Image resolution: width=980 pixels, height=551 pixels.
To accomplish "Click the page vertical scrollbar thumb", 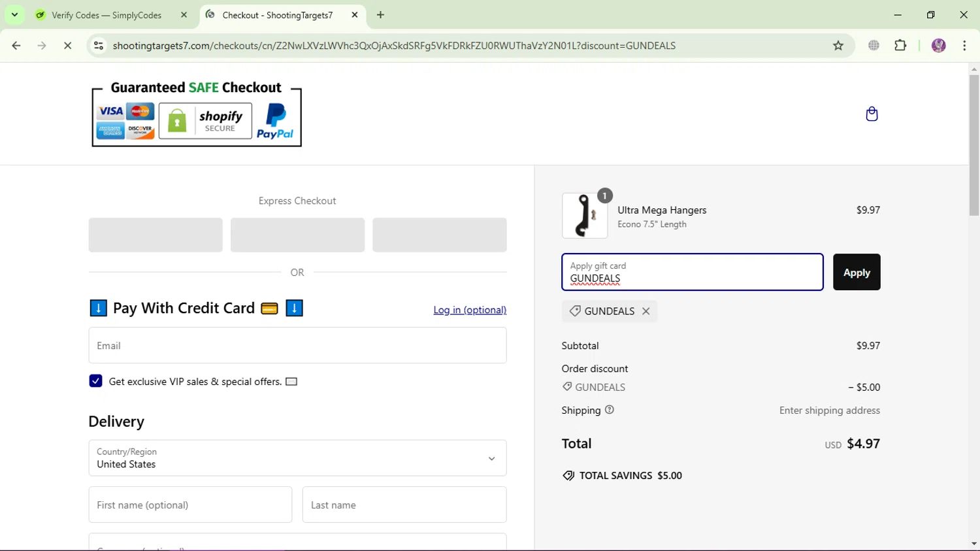I will tap(974, 144).
